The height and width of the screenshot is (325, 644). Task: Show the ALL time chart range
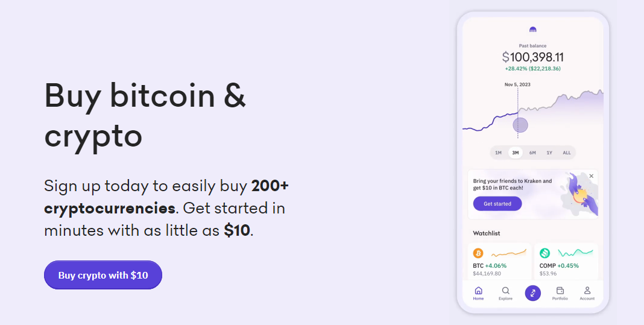tap(567, 153)
